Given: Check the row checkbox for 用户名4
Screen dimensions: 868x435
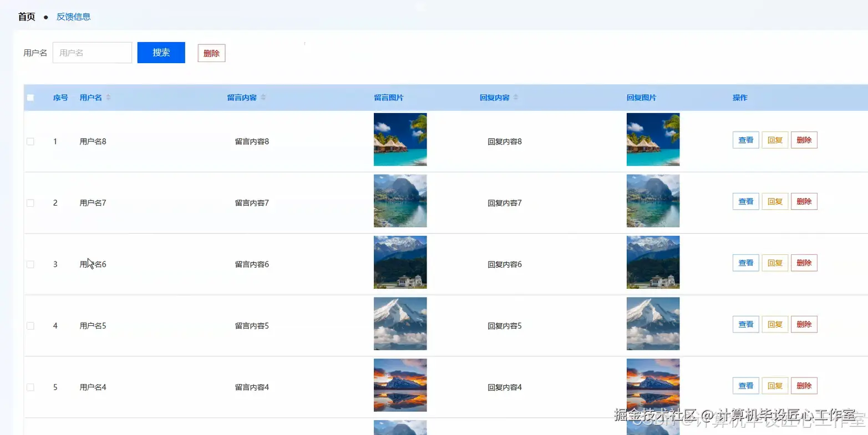Looking at the screenshot, I should pos(31,387).
